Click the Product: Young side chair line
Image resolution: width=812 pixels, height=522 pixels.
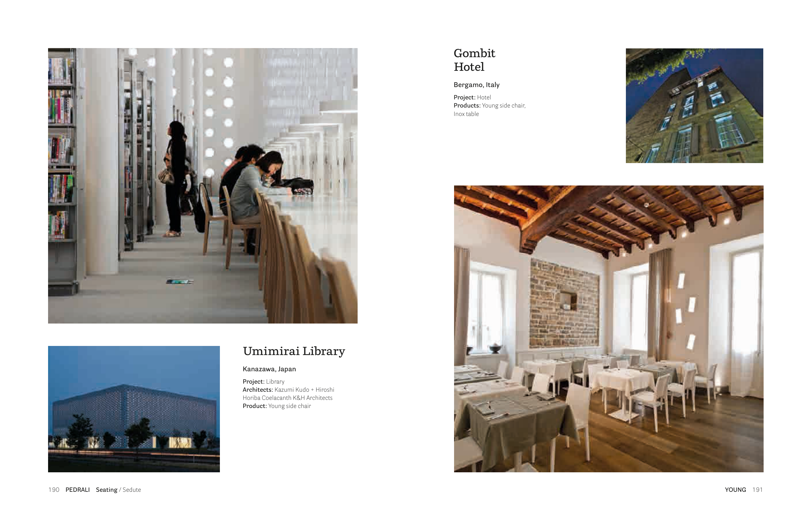pos(276,406)
